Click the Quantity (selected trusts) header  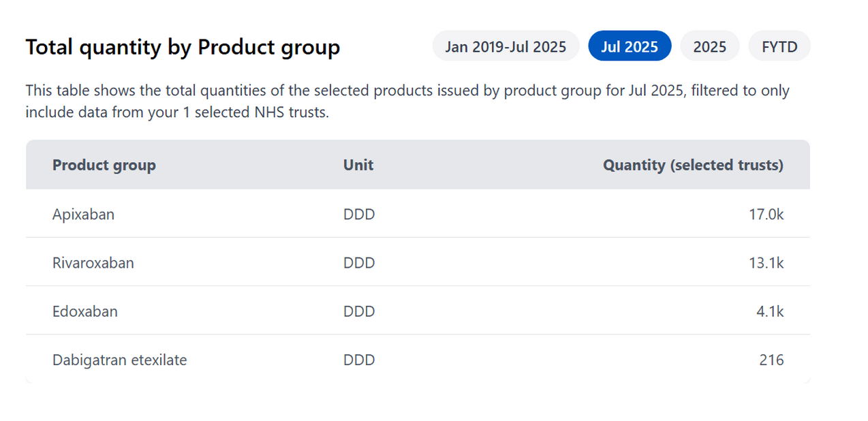point(693,165)
